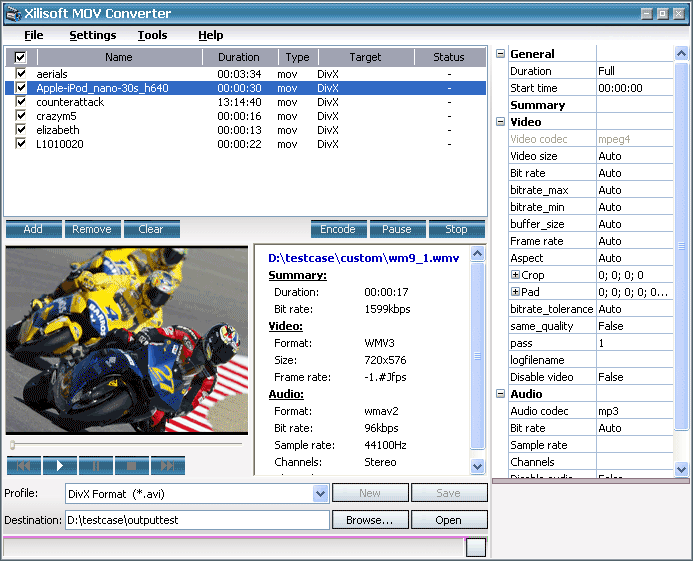Click the file info scrollbar thumb

tap(477, 356)
